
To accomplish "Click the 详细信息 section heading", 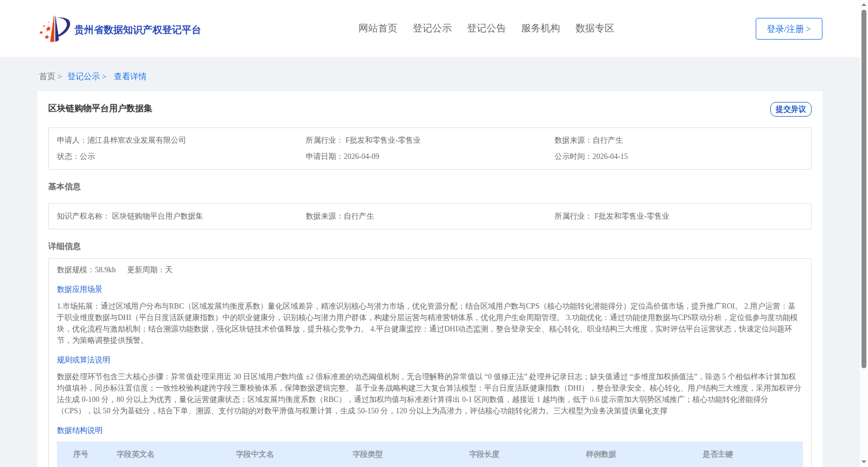I will (x=64, y=246).
